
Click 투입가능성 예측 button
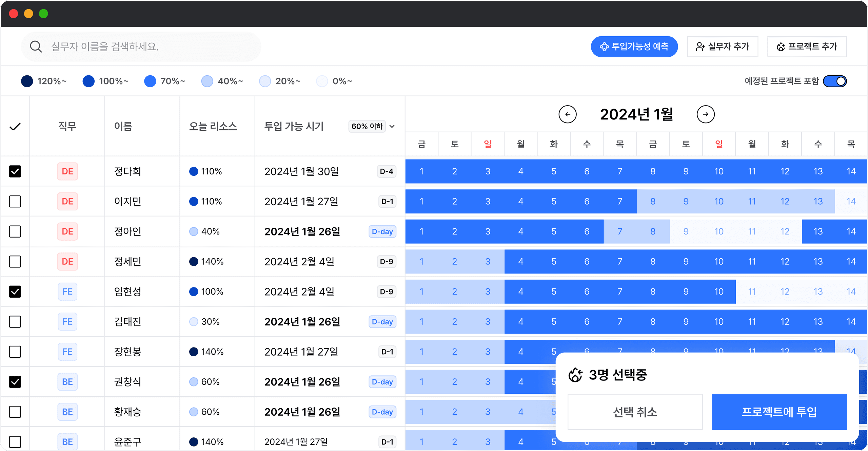(634, 46)
